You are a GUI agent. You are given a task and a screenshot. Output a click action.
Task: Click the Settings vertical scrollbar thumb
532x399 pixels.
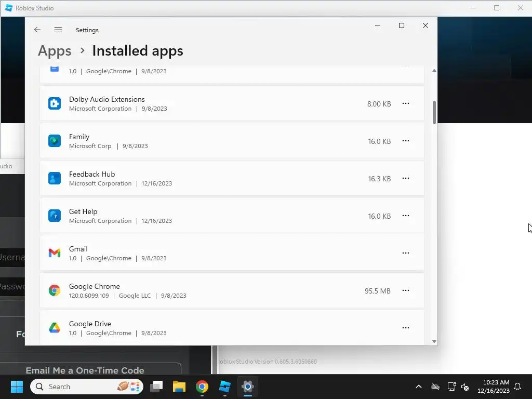434,112
